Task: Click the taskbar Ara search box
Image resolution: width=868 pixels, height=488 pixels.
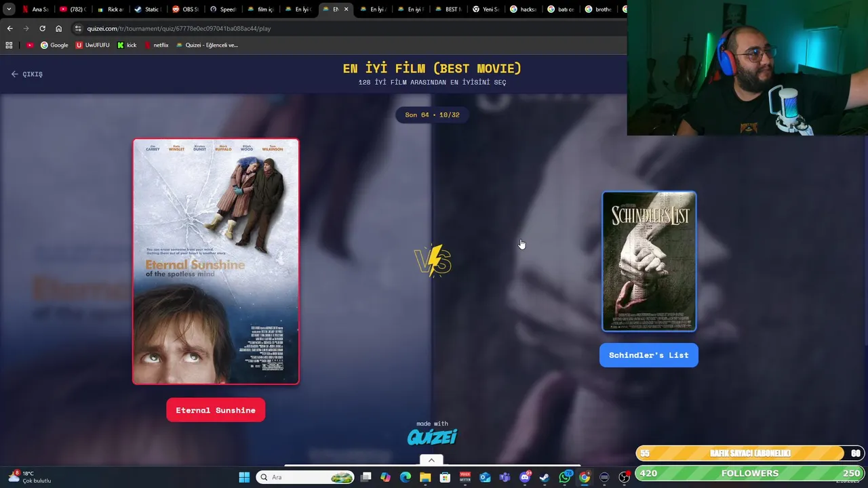Action: tap(305, 477)
